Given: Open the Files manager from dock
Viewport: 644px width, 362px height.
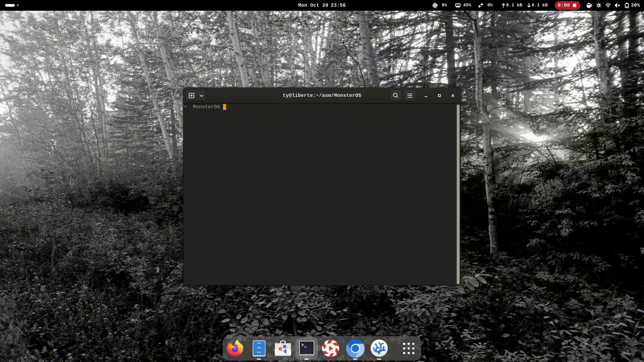Looking at the screenshot, I should point(259,349).
